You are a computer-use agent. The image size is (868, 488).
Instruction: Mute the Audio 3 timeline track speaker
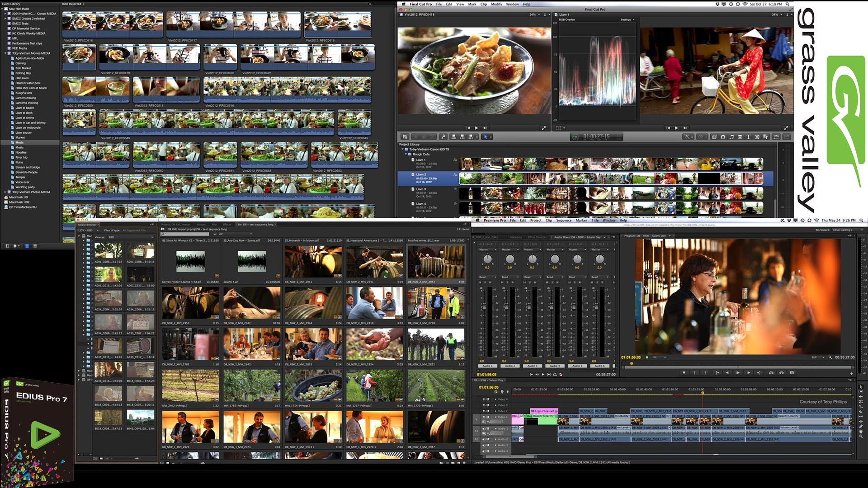tap(484, 445)
